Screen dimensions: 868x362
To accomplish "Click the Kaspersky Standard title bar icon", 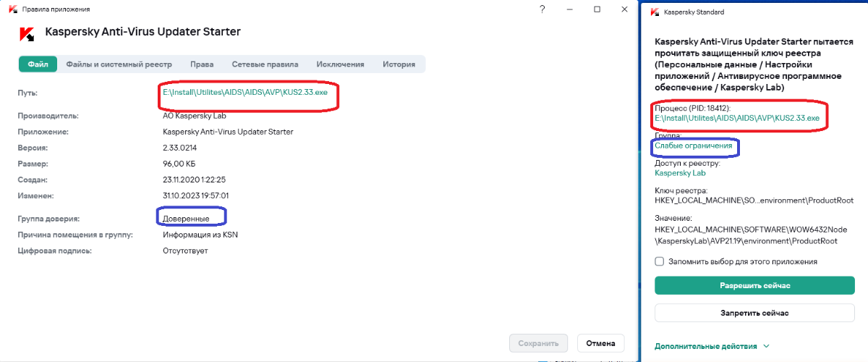I will (x=654, y=12).
